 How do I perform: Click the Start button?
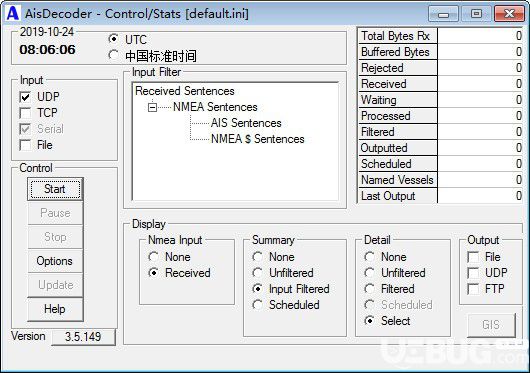55,189
